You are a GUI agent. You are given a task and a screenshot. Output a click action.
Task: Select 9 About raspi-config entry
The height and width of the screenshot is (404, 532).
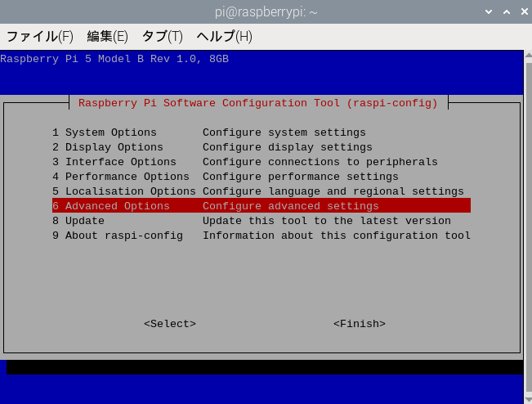click(262, 236)
